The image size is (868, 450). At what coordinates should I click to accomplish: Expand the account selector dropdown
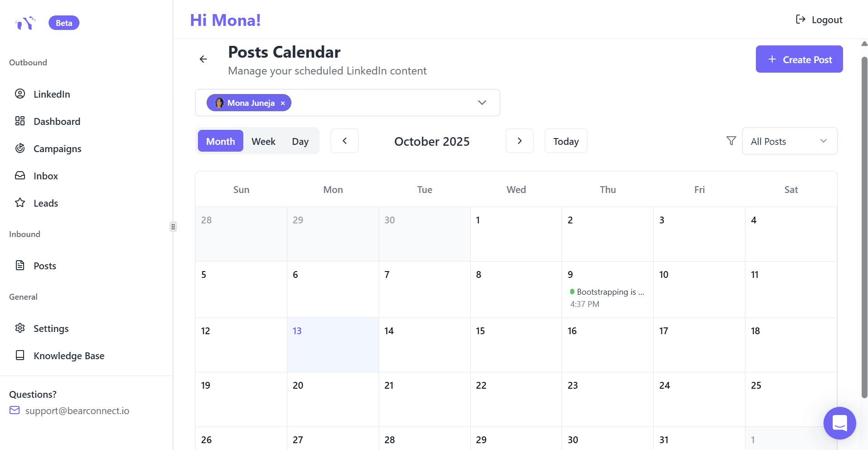[x=482, y=103]
